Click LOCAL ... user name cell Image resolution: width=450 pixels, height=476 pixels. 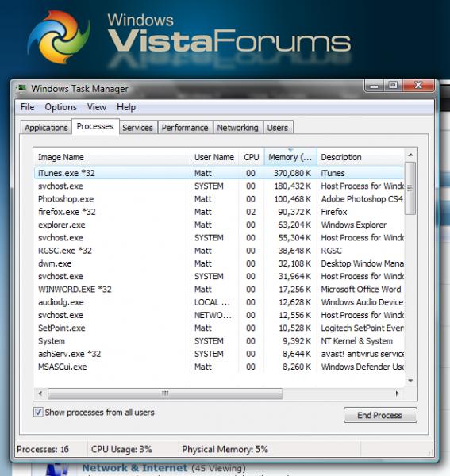[x=212, y=302]
